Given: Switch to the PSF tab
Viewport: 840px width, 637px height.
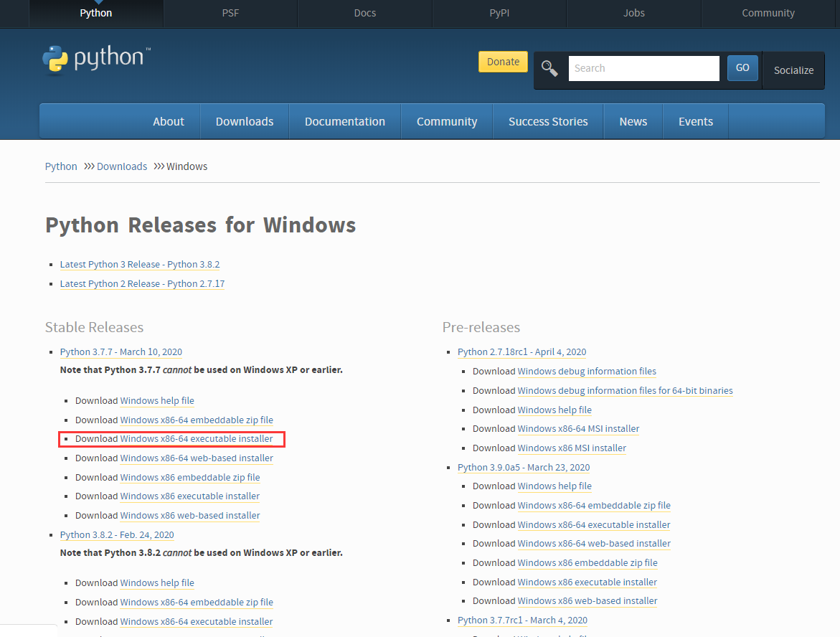Looking at the screenshot, I should (x=230, y=13).
